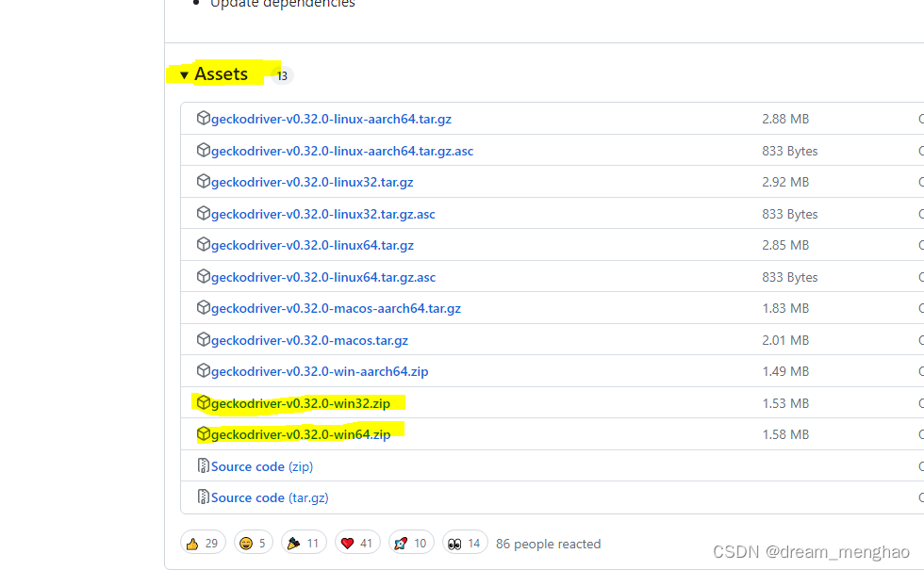
Task: Click package icon for macos-aarch64.tar.gz
Action: (x=204, y=307)
